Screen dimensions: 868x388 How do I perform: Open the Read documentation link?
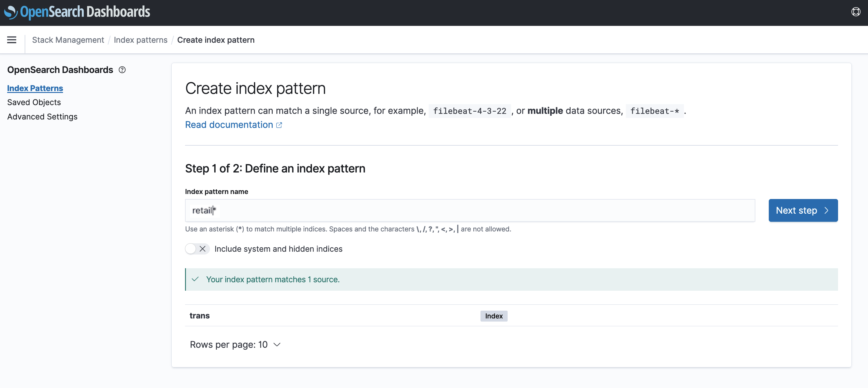pos(229,125)
